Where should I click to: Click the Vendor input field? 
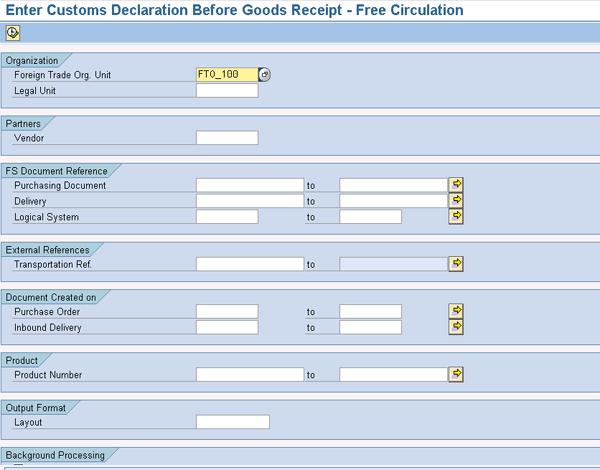coord(227,138)
